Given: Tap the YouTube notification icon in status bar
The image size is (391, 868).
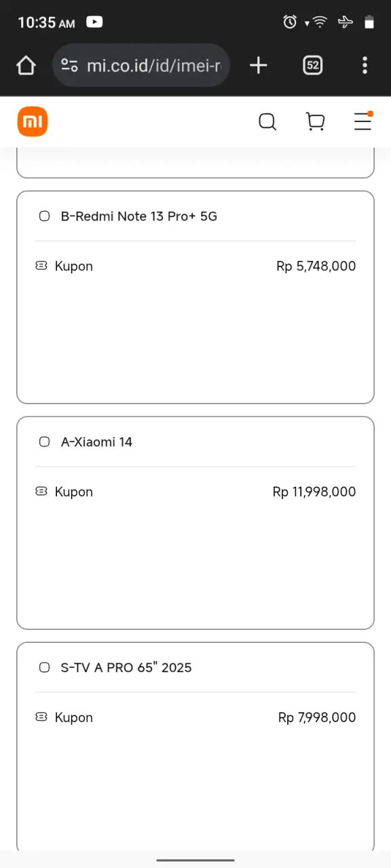Looking at the screenshot, I should click(94, 22).
